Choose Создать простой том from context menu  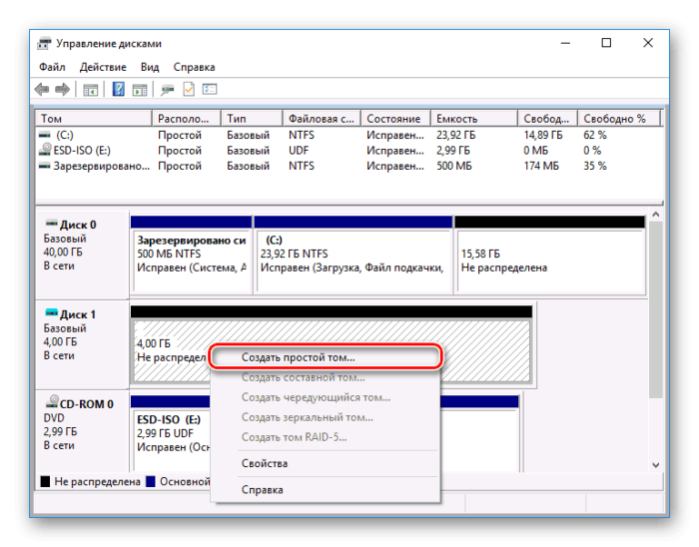tap(325, 357)
